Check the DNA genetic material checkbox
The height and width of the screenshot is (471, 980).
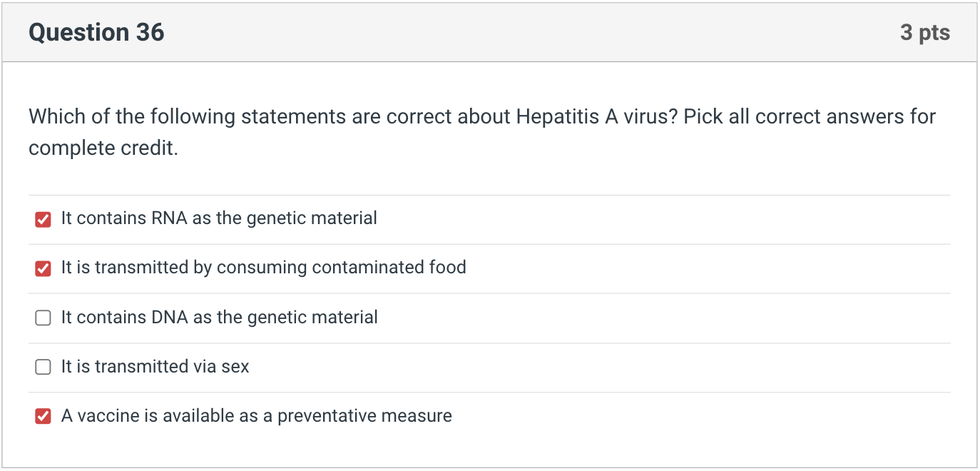pyautogui.click(x=44, y=318)
